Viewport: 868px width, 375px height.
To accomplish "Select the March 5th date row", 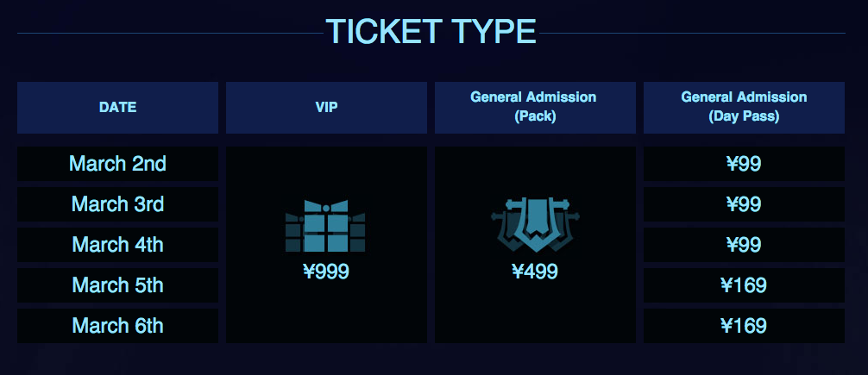I will [x=117, y=285].
